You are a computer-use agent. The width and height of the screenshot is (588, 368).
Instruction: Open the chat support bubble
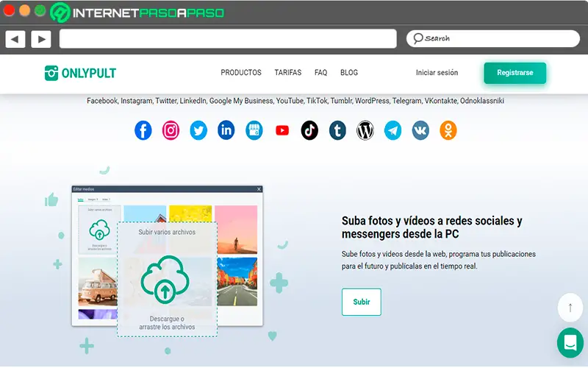pyautogui.click(x=570, y=342)
